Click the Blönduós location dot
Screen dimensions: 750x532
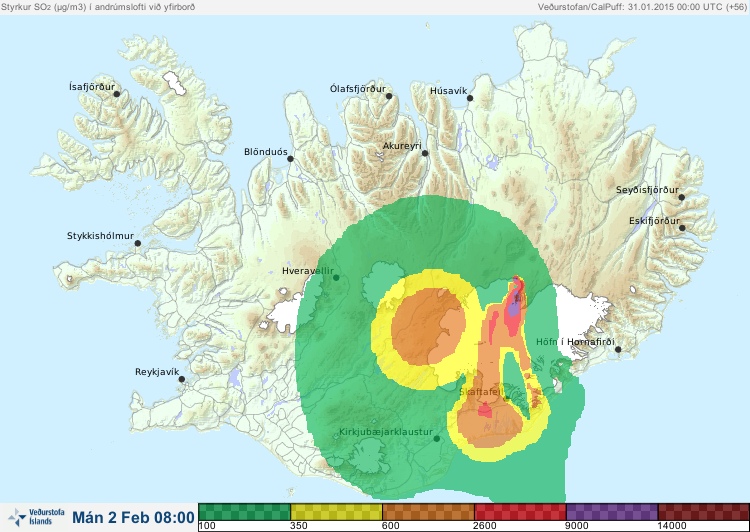pyautogui.click(x=290, y=158)
